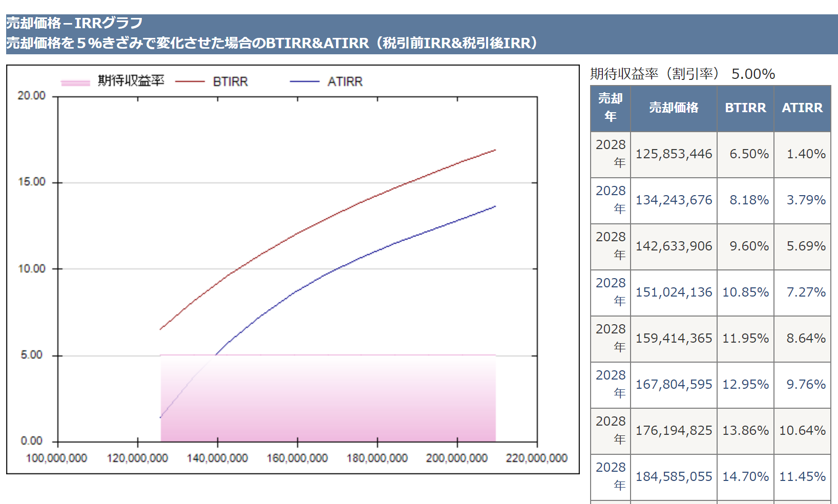
Task: Select the 10.64% ATIRR value cell
Action: (x=802, y=431)
